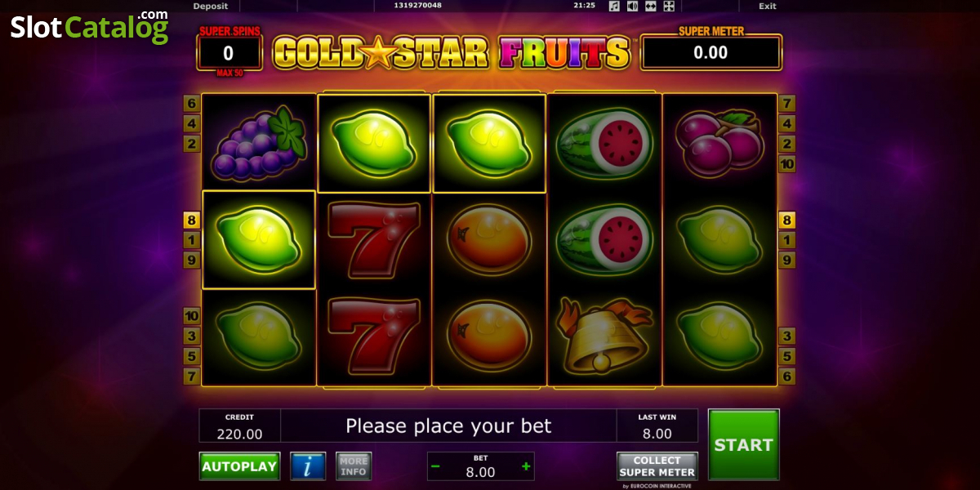The height and width of the screenshot is (490, 980).
Task: Click the plums symbol on the last reel
Action: click(x=719, y=142)
